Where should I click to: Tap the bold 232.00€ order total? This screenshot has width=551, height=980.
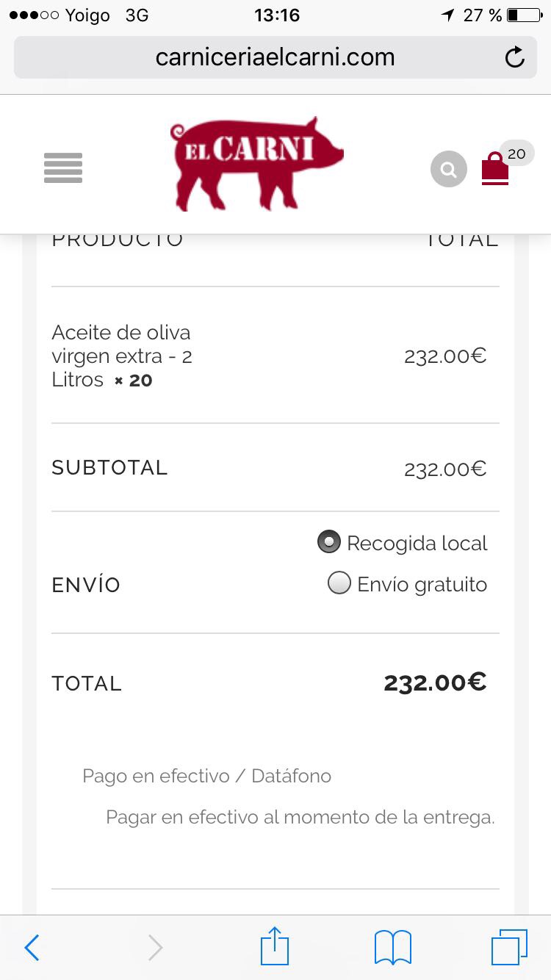[x=435, y=682]
